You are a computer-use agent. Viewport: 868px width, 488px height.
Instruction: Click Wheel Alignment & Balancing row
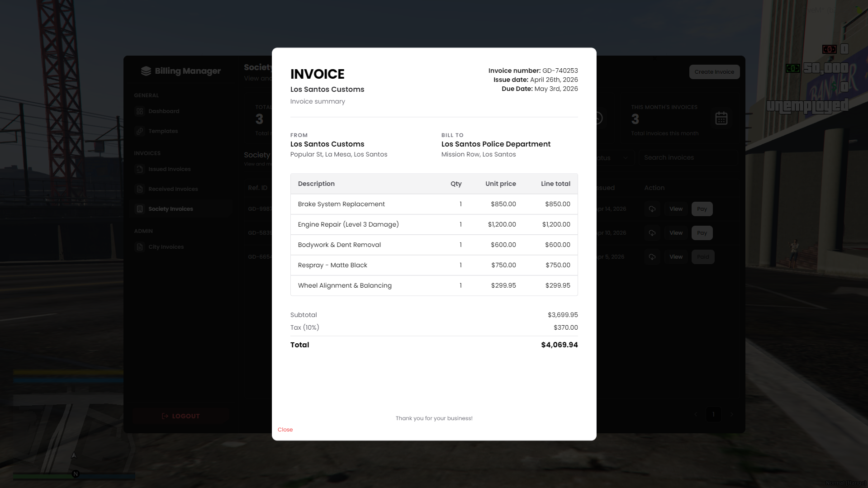tap(434, 286)
